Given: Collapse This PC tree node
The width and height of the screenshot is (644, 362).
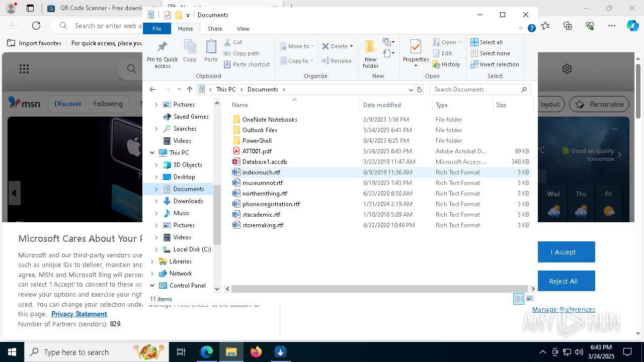Looking at the screenshot, I should (x=152, y=153).
